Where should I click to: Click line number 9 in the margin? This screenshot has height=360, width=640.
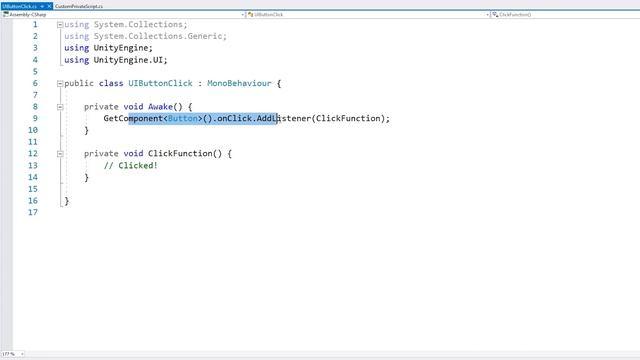pyautogui.click(x=35, y=118)
